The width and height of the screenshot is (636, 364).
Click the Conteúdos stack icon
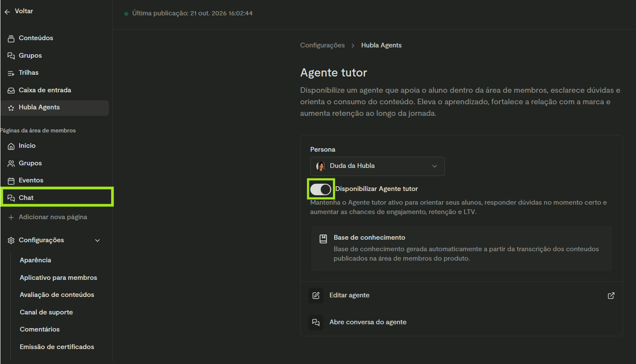(x=11, y=38)
